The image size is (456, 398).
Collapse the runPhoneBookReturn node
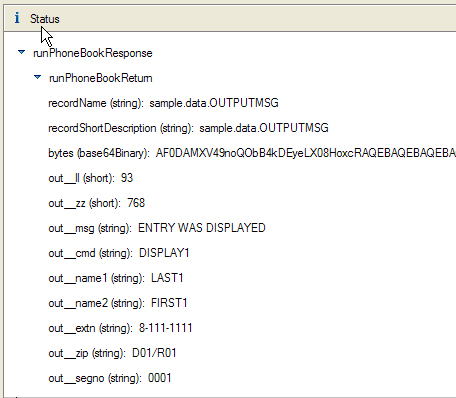coord(37,77)
